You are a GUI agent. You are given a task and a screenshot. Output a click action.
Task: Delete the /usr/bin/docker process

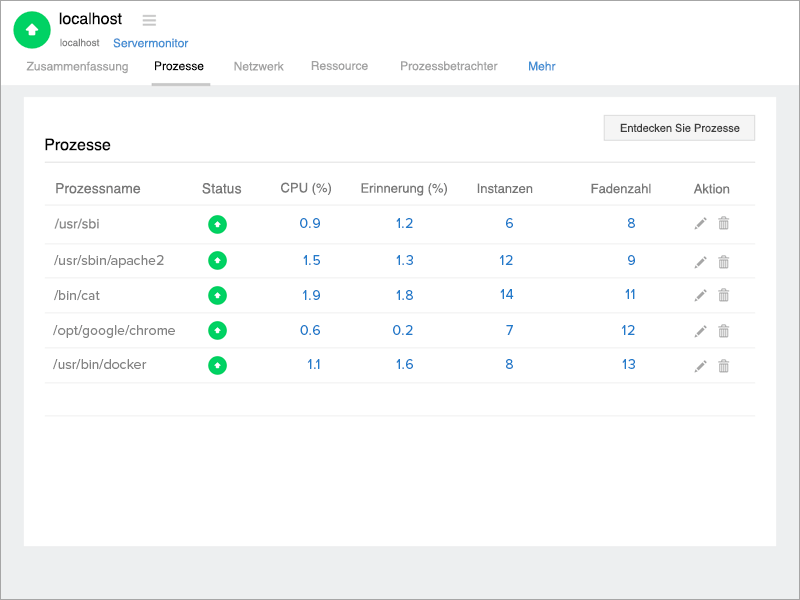(724, 366)
